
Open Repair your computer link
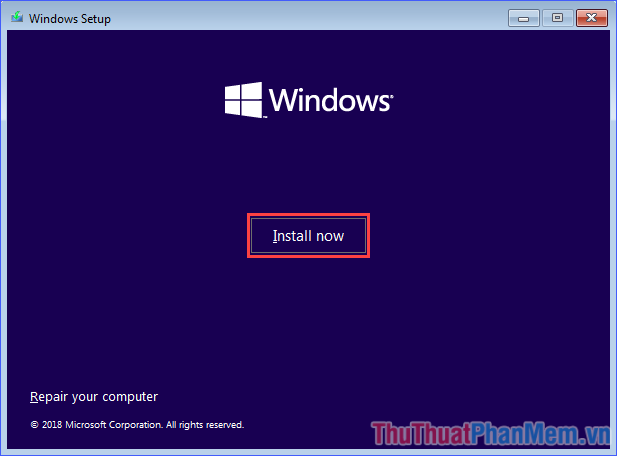tap(94, 397)
